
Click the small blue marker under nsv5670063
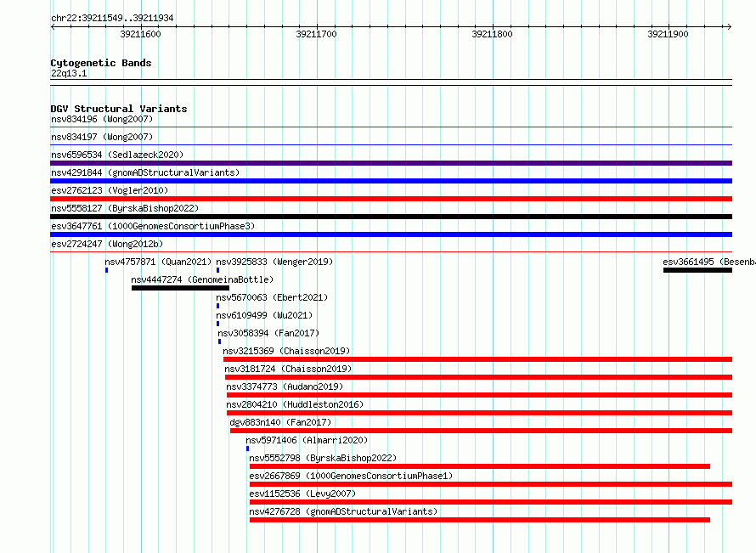point(218,306)
